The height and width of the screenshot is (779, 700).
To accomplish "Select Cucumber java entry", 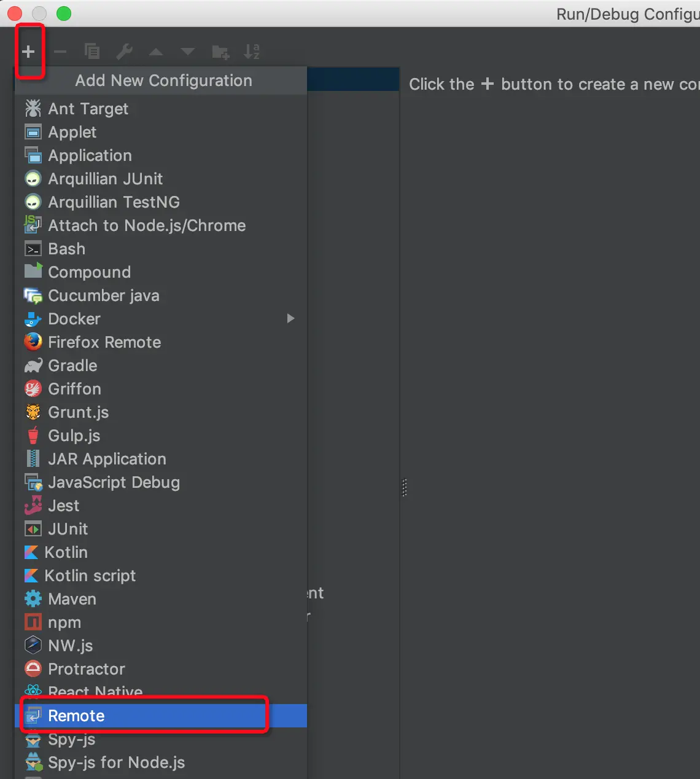I will 161,296.
